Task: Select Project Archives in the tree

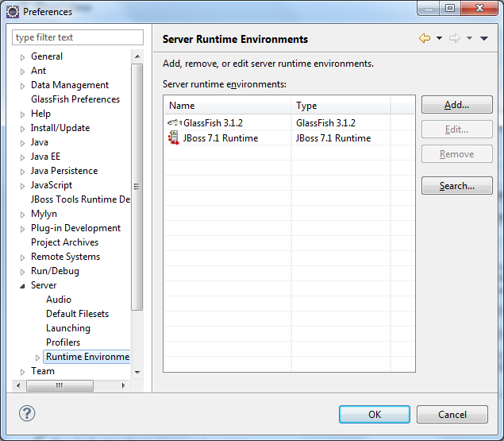Action: point(64,242)
